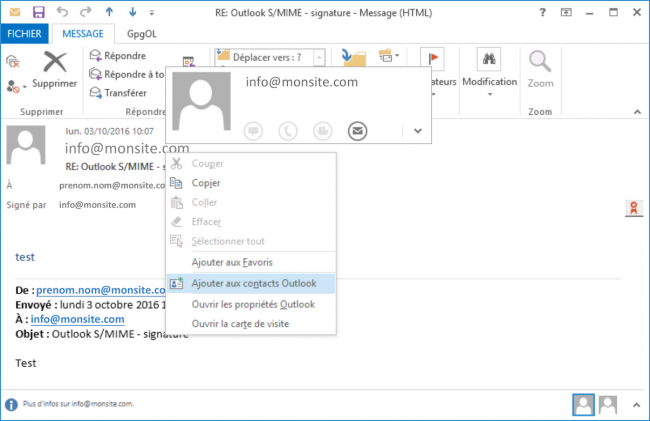Image resolution: width=650 pixels, height=421 pixels.
Task: Click the video call icon on contact card
Action: (323, 131)
